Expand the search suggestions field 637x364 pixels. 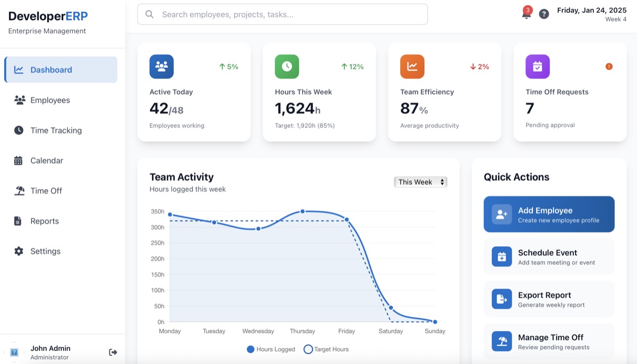pos(282,14)
